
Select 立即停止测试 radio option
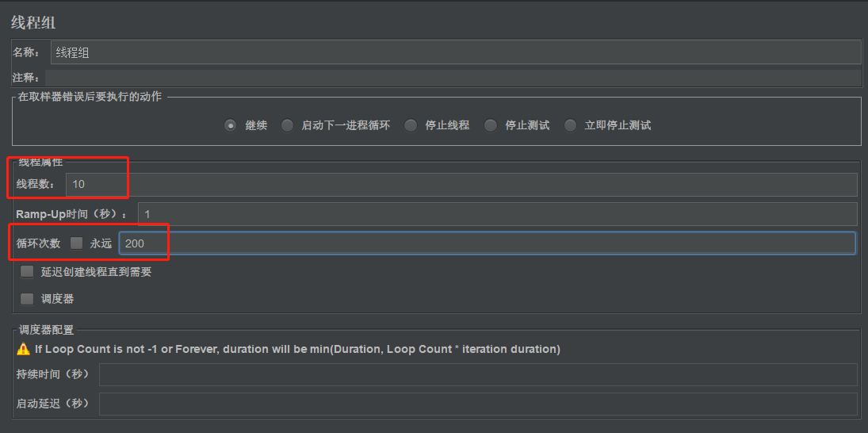point(570,125)
